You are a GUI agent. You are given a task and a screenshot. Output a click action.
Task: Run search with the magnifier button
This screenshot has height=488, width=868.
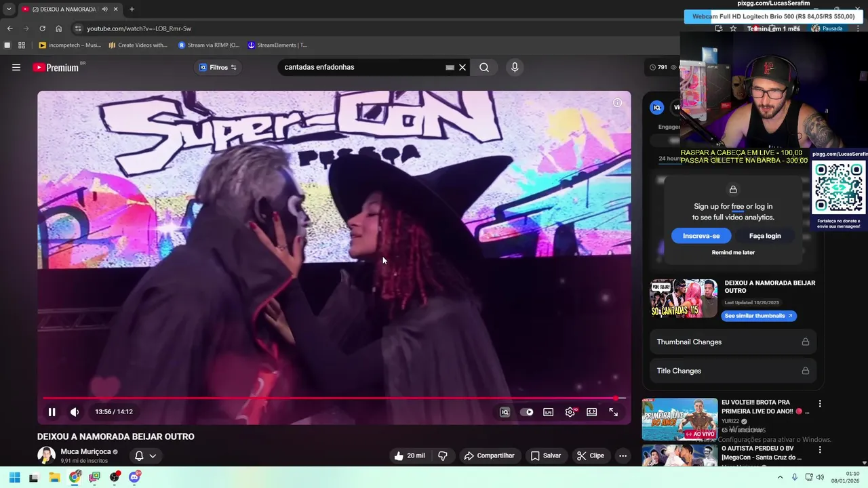coord(484,67)
